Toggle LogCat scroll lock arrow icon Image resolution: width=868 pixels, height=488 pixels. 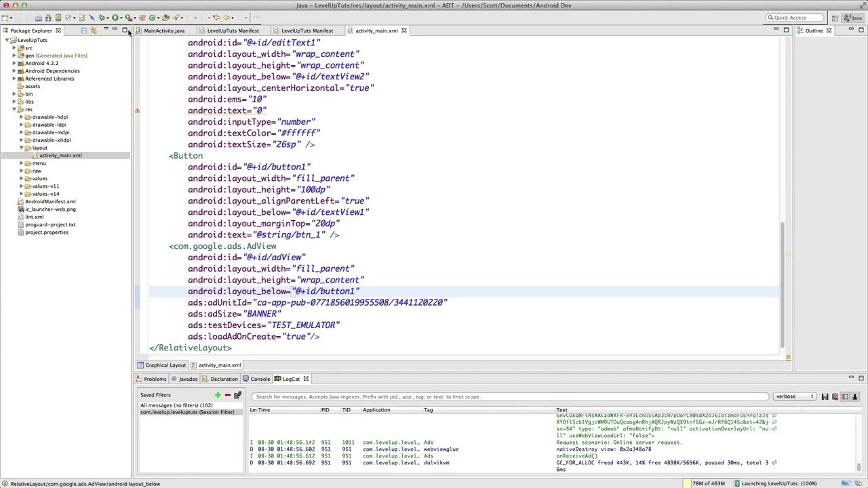(855, 396)
